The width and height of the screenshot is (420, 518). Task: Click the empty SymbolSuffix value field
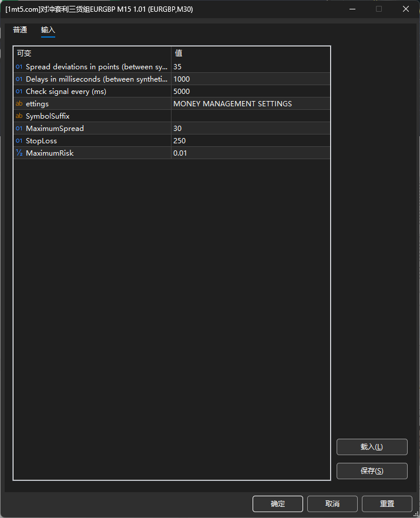click(x=250, y=116)
